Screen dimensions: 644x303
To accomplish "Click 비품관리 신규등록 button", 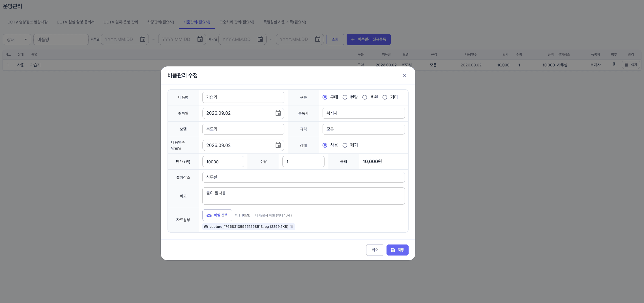I will (x=369, y=39).
